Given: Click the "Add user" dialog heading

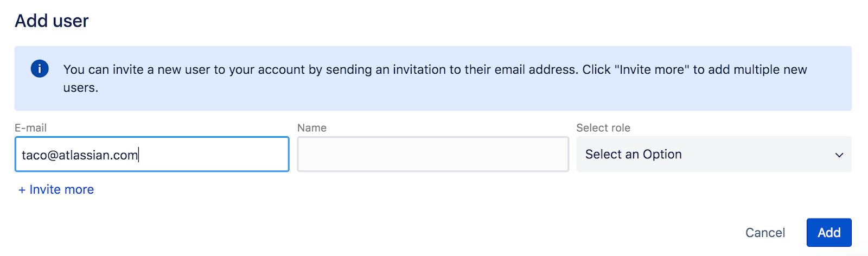Looking at the screenshot, I should [x=52, y=21].
